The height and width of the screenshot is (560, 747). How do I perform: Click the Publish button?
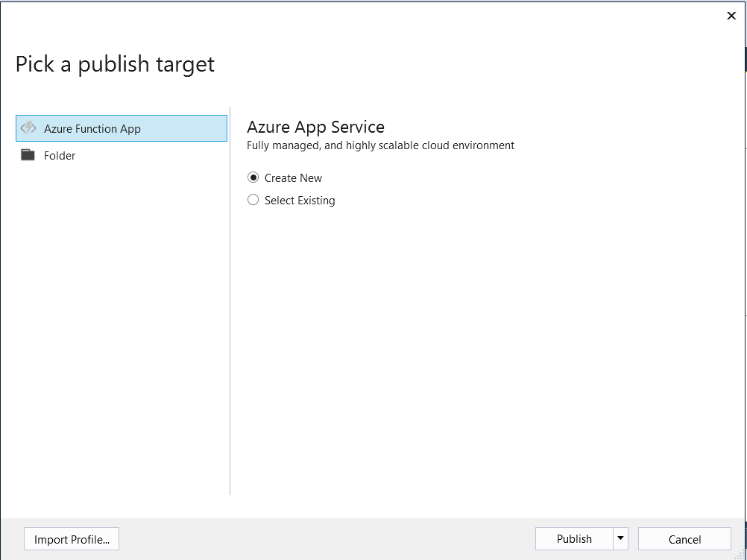pos(573,538)
